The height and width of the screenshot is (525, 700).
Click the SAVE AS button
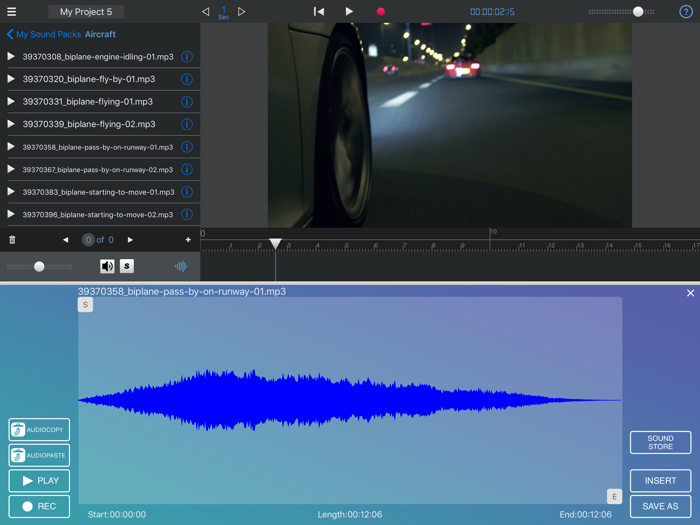coord(660,506)
